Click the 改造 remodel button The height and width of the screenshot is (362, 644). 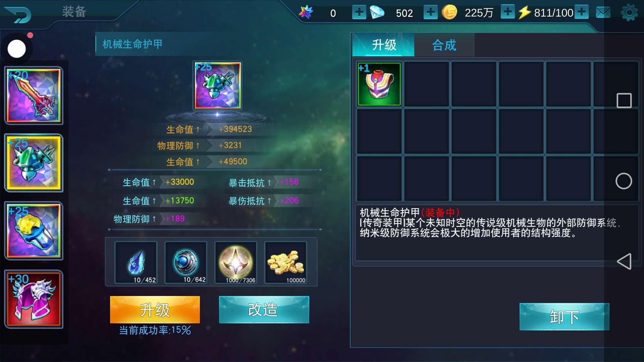coord(264,309)
